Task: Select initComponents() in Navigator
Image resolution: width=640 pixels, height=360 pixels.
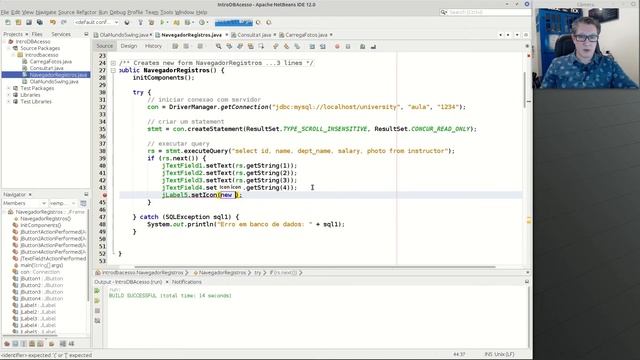Action: [40, 225]
